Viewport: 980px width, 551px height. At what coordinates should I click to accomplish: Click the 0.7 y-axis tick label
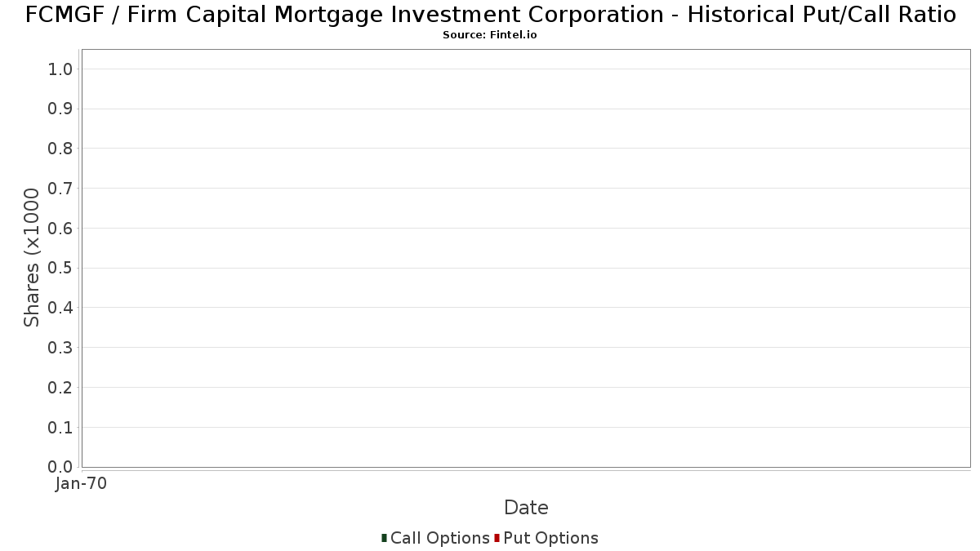click(x=60, y=189)
